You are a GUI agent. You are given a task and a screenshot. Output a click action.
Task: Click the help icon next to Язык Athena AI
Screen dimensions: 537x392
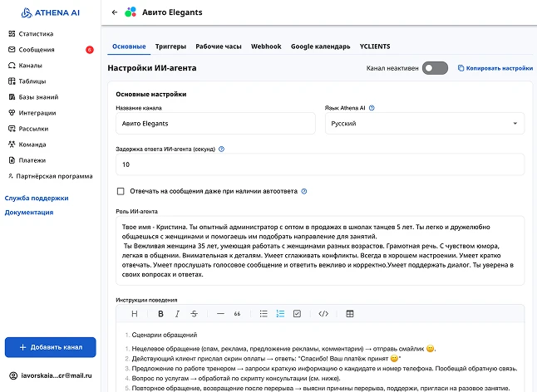(372, 108)
